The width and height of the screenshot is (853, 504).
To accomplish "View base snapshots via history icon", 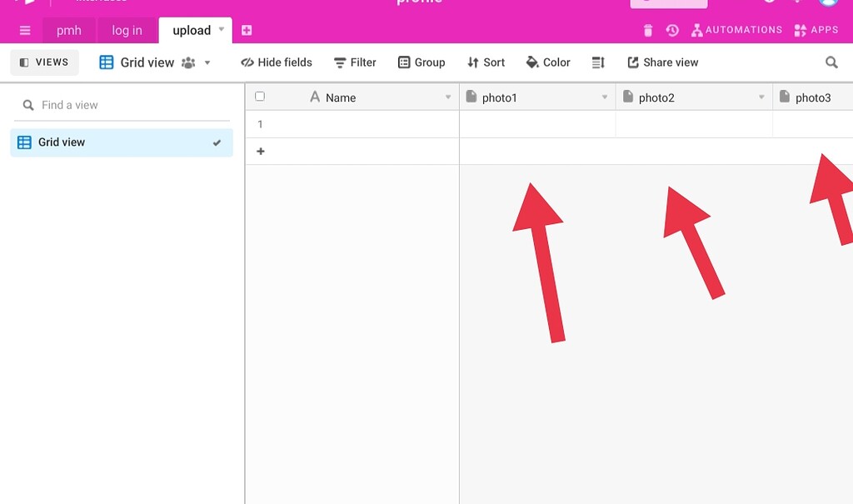I will (671, 30).
